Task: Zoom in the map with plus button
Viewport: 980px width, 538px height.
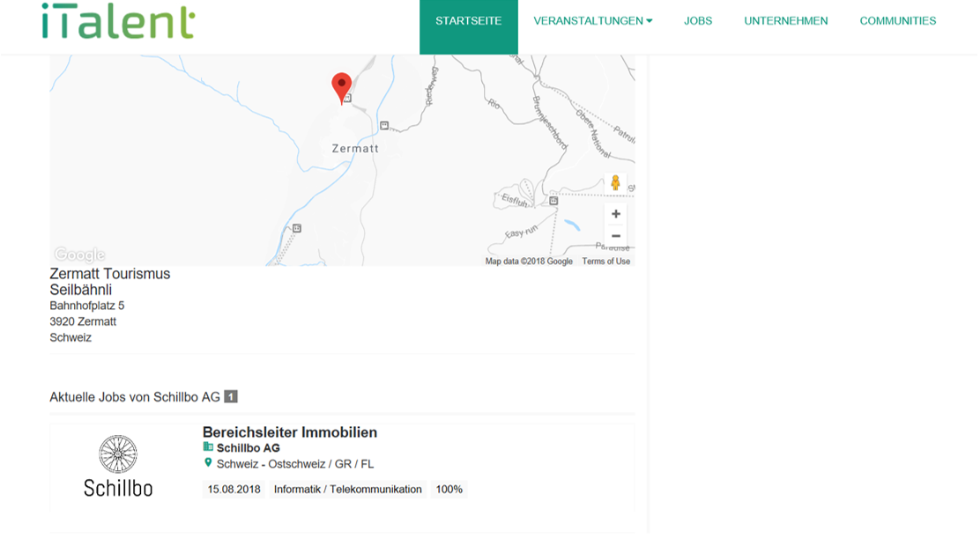Action: tap(616, 214)
